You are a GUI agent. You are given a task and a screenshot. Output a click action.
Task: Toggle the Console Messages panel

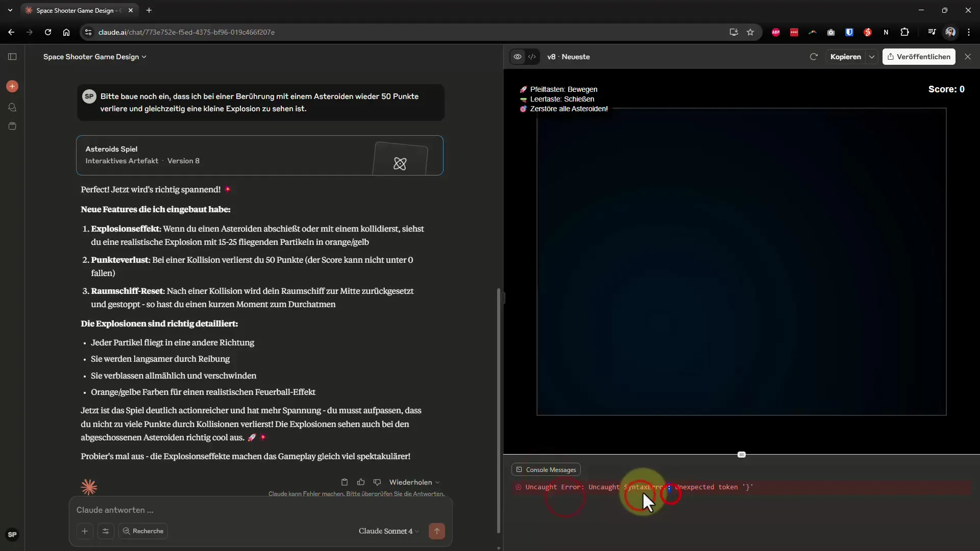[x=546, y=469]
